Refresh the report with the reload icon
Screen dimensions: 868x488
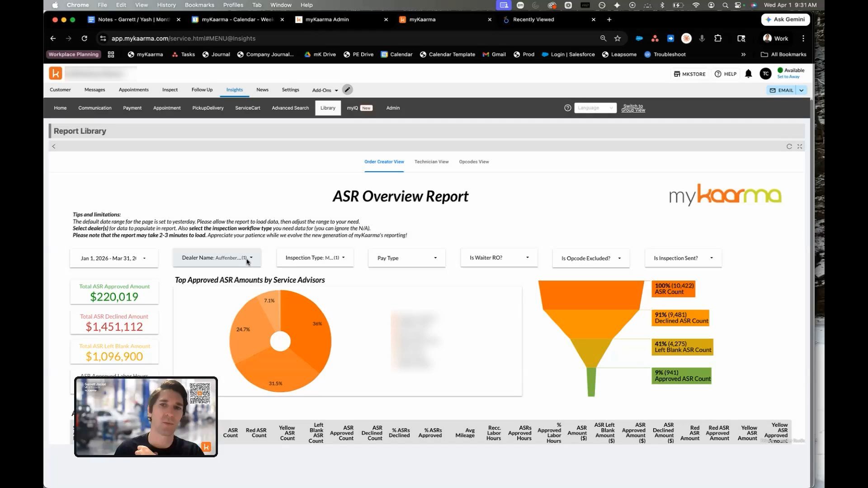pyautogui.click(x=789, y=146)
